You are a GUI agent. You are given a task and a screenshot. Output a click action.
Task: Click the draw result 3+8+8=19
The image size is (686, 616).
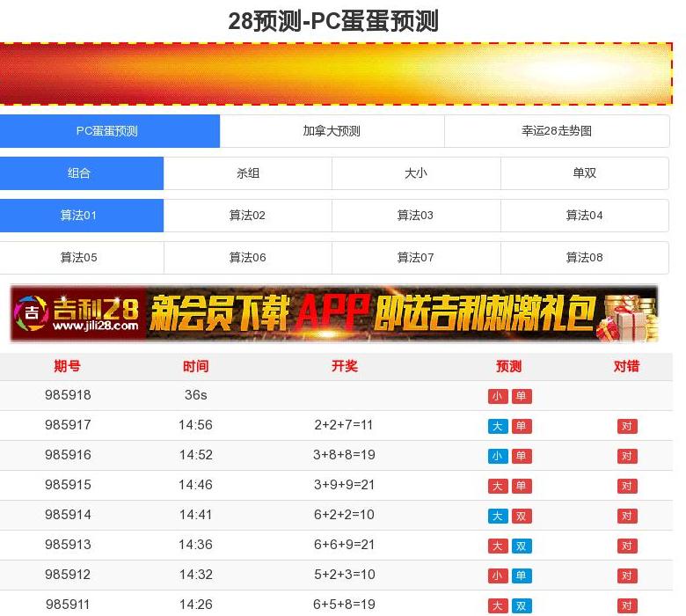[x=344, y=455]
